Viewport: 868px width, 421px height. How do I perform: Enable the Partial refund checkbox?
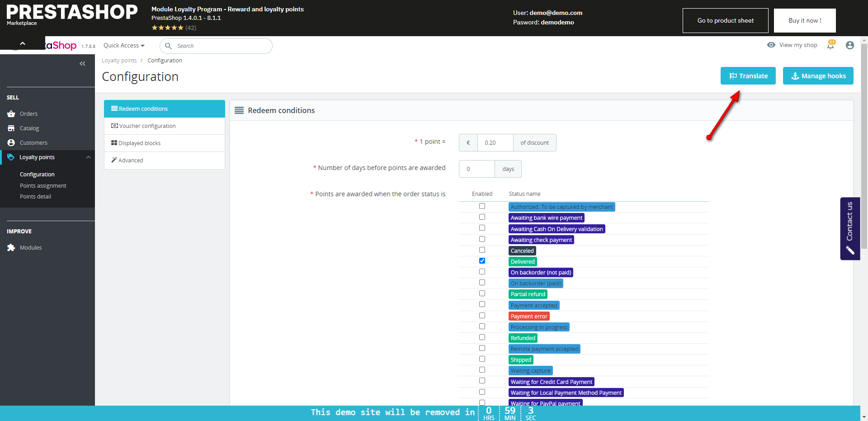click(482, 293)
